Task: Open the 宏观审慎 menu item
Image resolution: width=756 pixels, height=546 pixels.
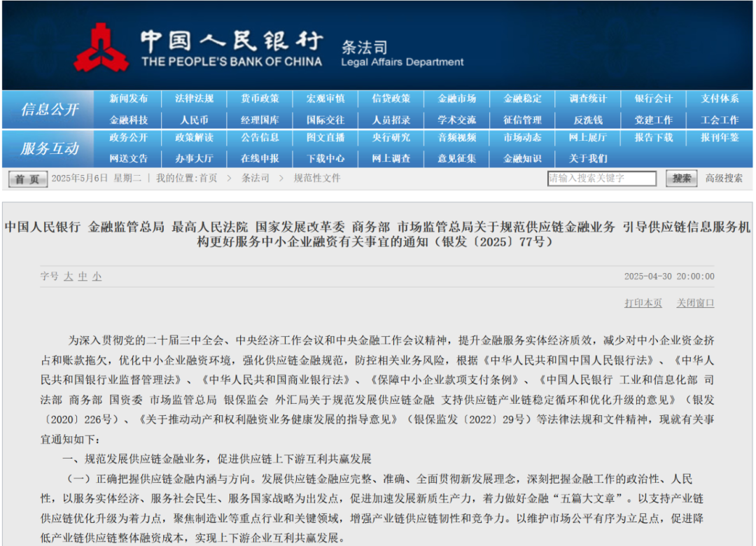Action: 325,99
